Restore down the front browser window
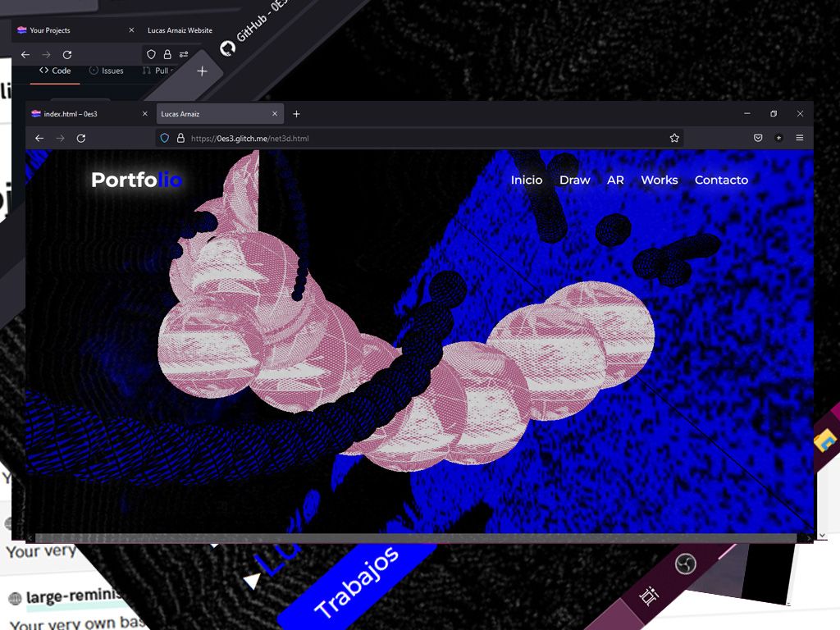The height and width of the screenshot is (630, 840). click(774, 113)
